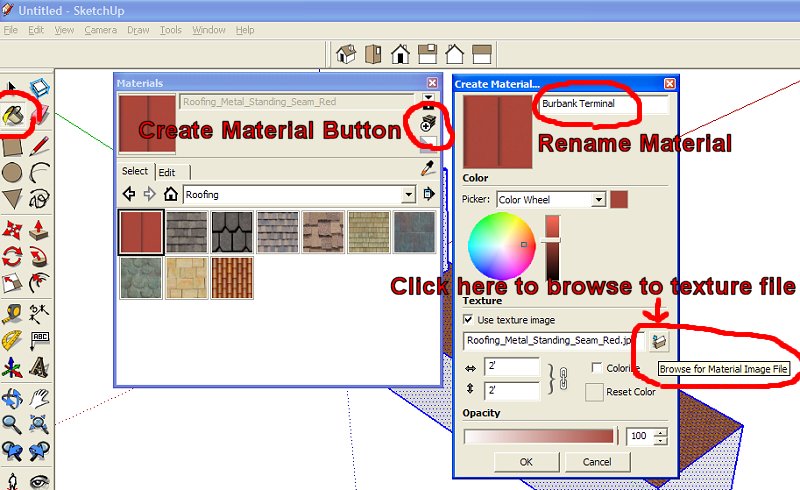Activate the Pan hand tool
Screen dimensions: 800x490
(39, 398)
